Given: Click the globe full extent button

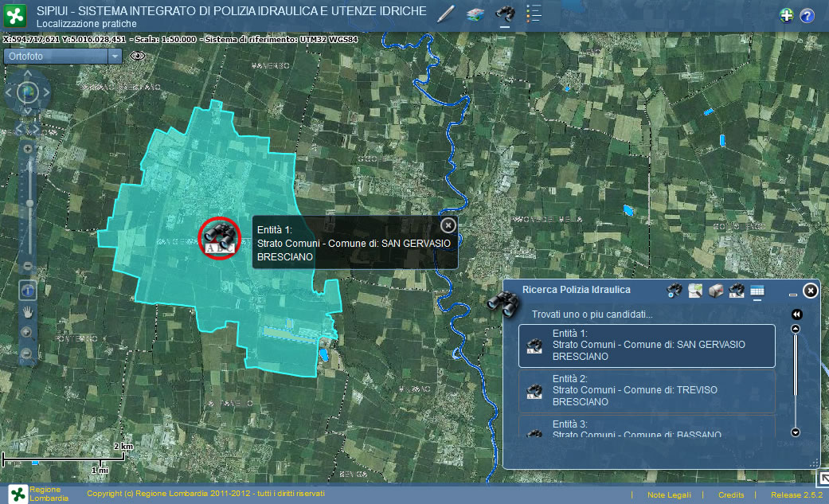Looking at the screenshot, I should (28, 92).
